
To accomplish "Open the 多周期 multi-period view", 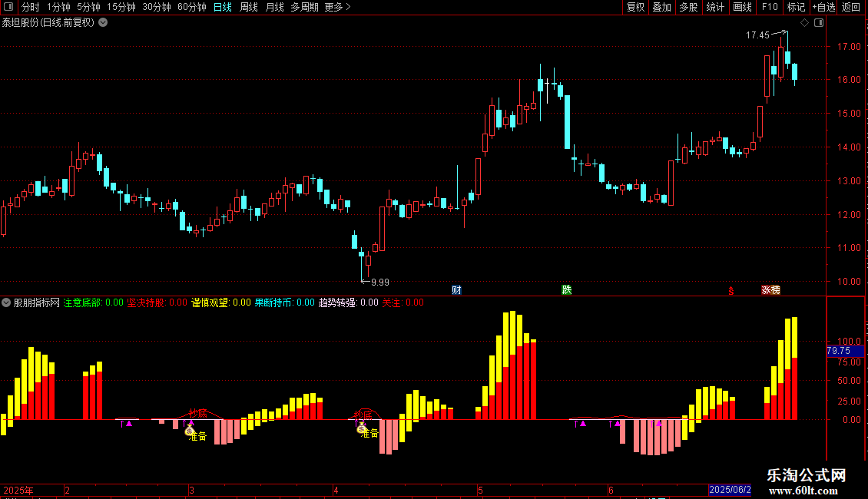I will click(x=304, y=7).
